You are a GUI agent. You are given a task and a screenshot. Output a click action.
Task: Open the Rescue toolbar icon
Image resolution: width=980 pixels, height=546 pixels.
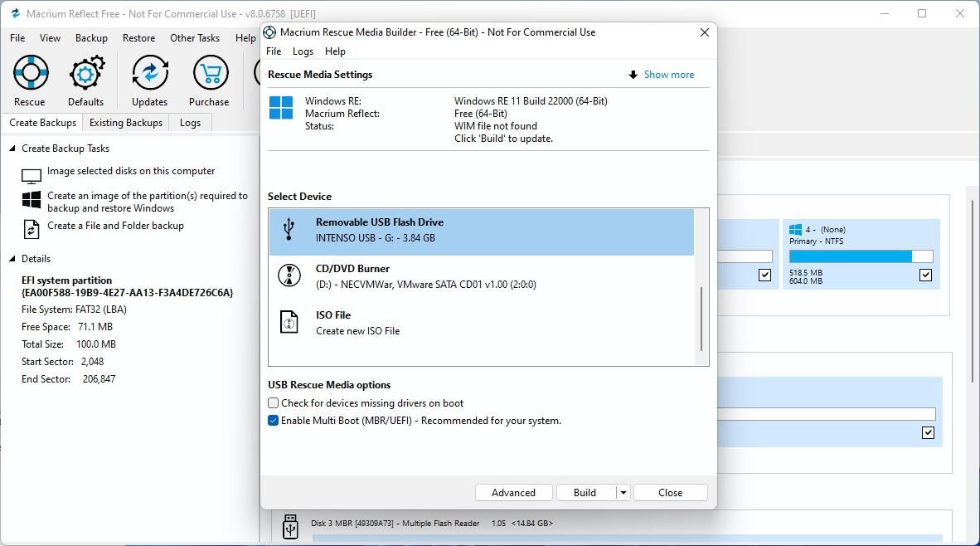[x=30, y=73]
